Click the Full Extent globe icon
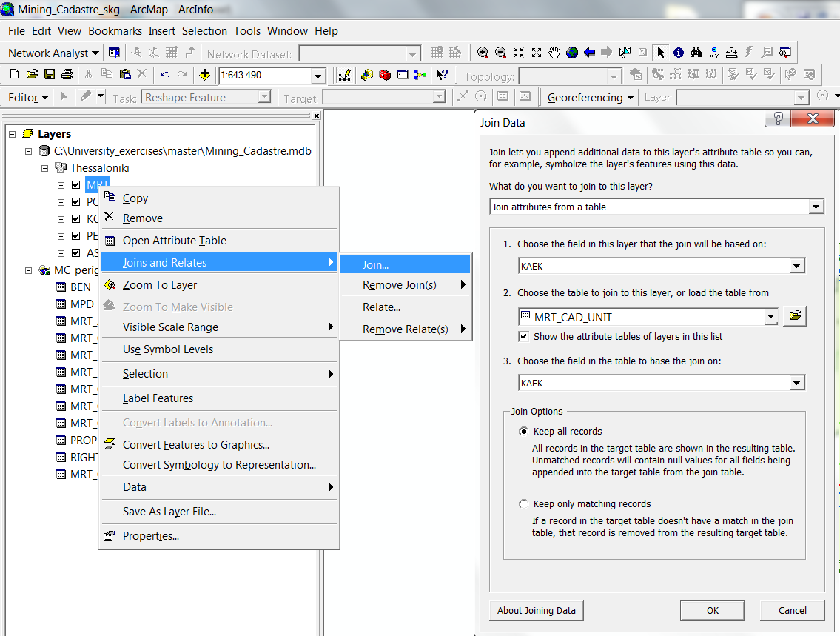840x636 pixels. click(x=572, y=53)
